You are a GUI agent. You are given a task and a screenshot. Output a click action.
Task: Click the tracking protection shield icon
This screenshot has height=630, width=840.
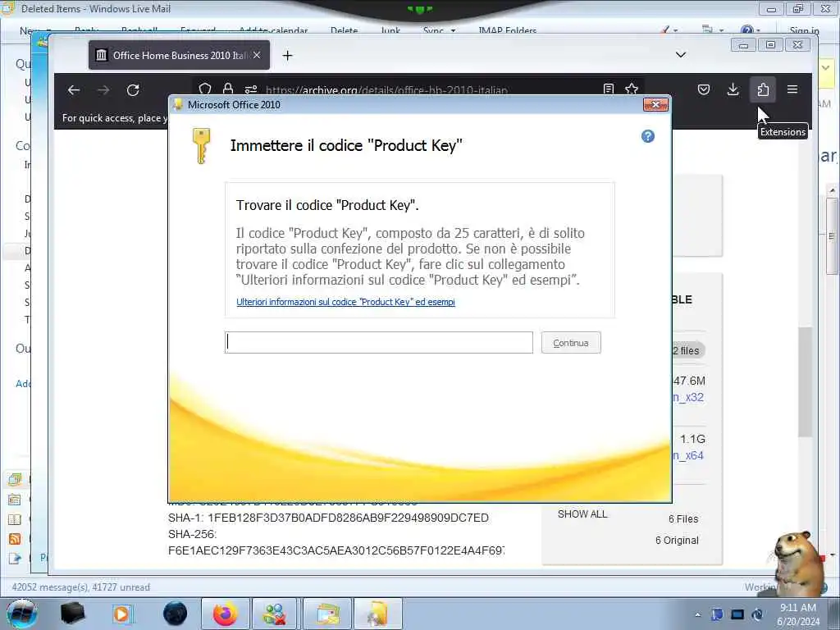204,89
